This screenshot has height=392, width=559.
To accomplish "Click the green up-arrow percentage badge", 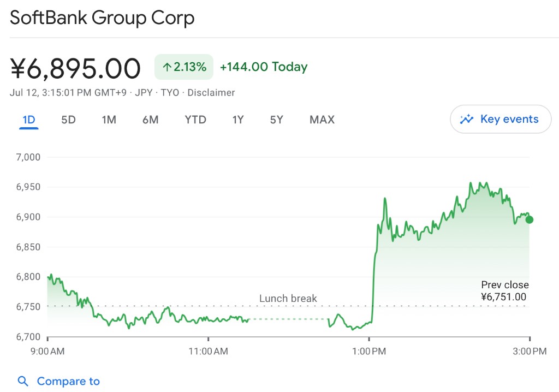I will coord(184,67).
